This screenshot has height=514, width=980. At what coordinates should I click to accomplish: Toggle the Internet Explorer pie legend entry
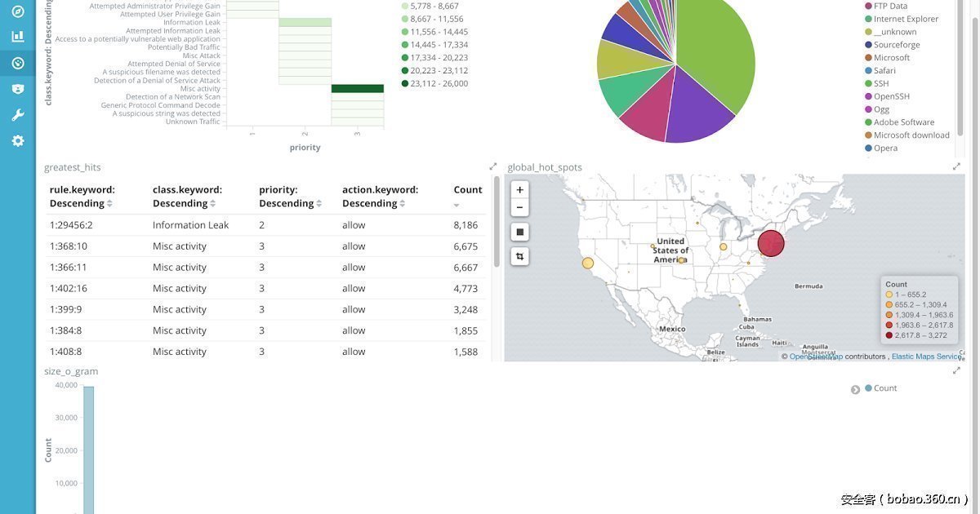click(x=906, y=19)
